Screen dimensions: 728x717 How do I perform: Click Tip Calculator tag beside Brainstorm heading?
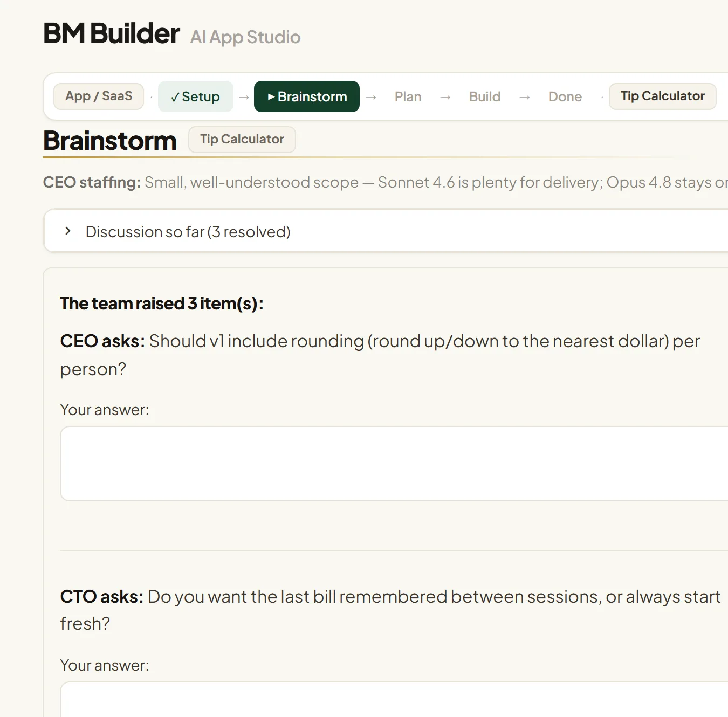pos(242,140)
